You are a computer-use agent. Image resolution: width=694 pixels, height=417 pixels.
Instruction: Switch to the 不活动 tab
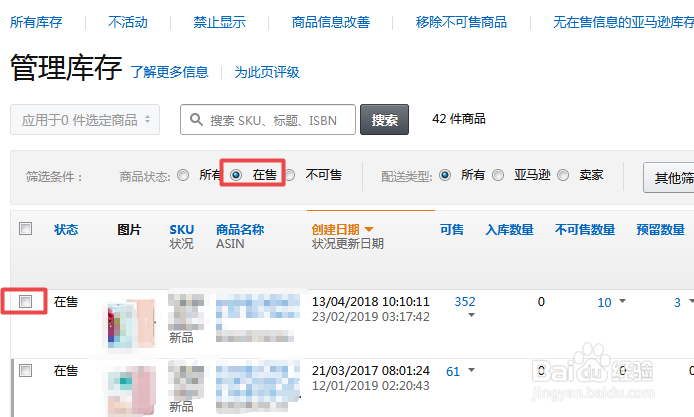(x=128, y=22)
